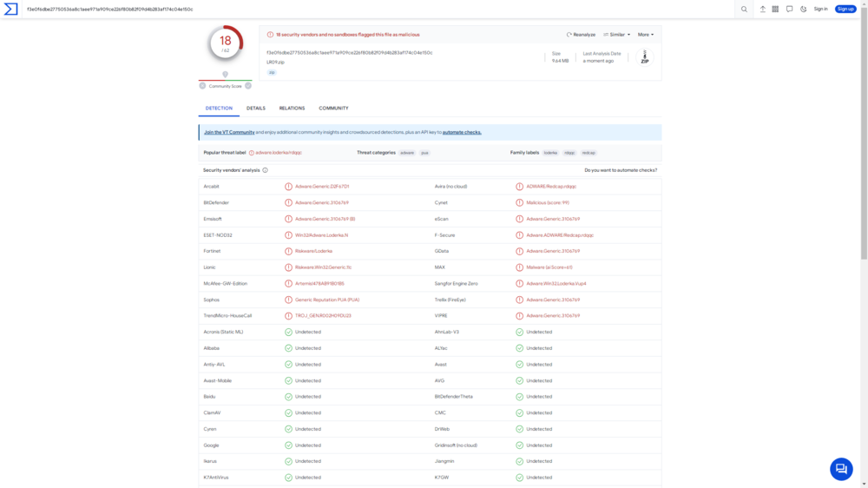The width and height of the screenshot is (868, 488).
Task: Click the Security vendors' analysis info icon
Action: tap(265, 170)
